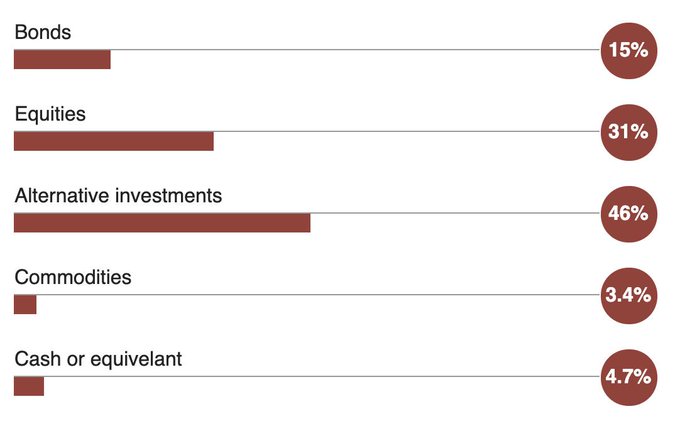Select the Cash or equivelant red bar

pos(29,387)
